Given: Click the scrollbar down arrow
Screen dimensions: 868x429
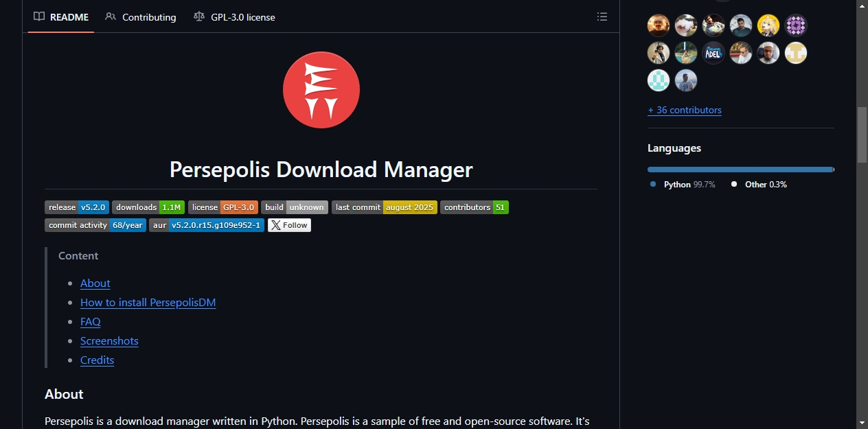Looking at the screenshot, I should tap(862, 422).
